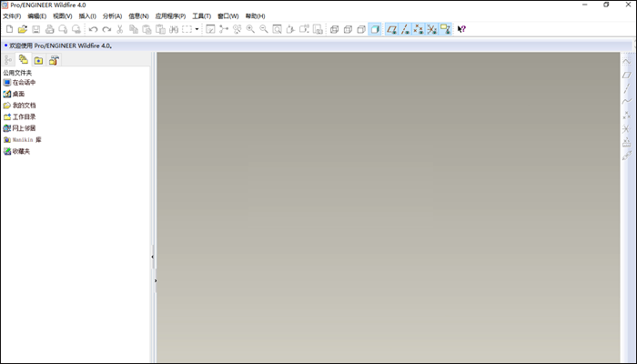Click the Repaint screen icon
The image size is (637, 364).
[x=210, y=29]
